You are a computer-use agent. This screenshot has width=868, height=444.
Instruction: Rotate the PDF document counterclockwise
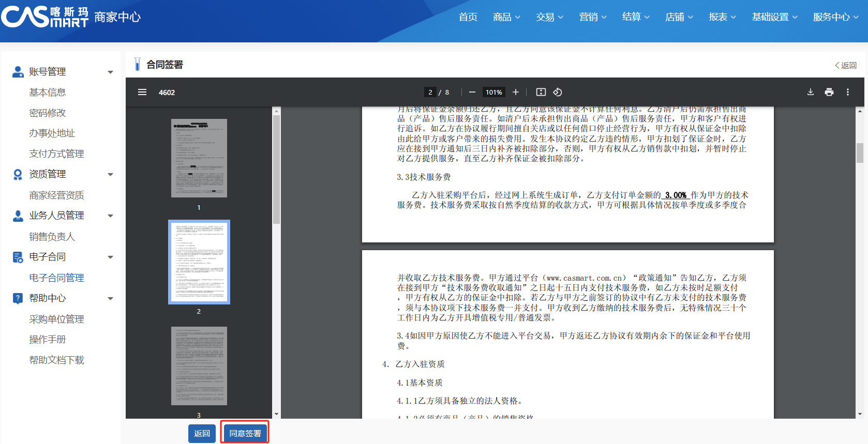[557, 92]
